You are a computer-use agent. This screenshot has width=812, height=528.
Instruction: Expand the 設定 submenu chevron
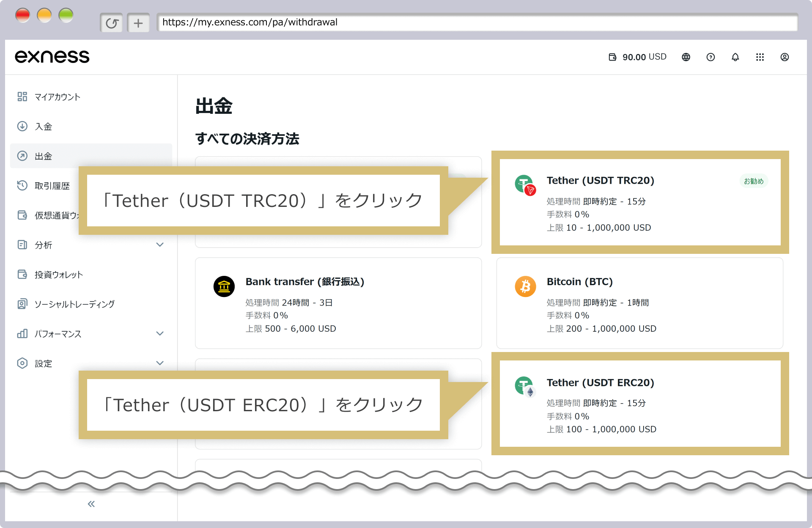160,363
